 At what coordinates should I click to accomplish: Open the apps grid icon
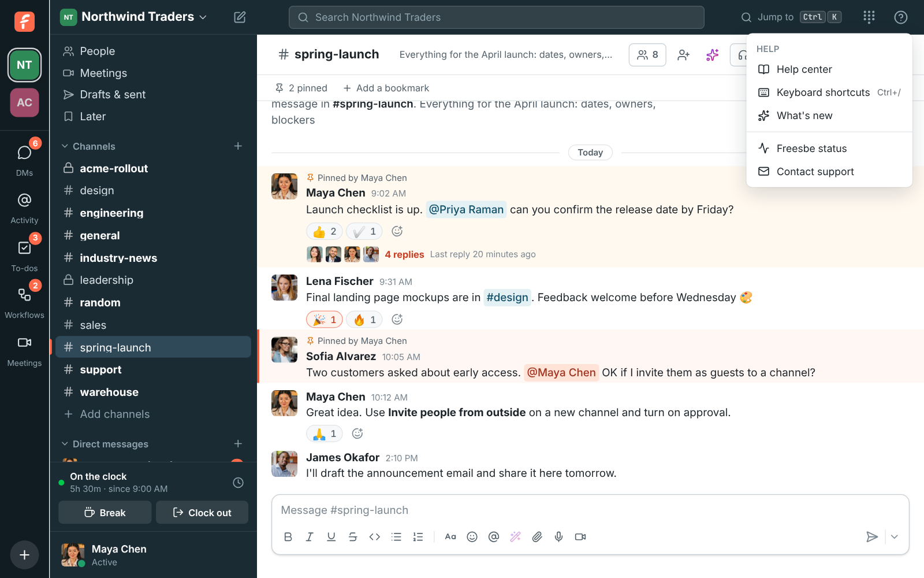pos(869,17)
